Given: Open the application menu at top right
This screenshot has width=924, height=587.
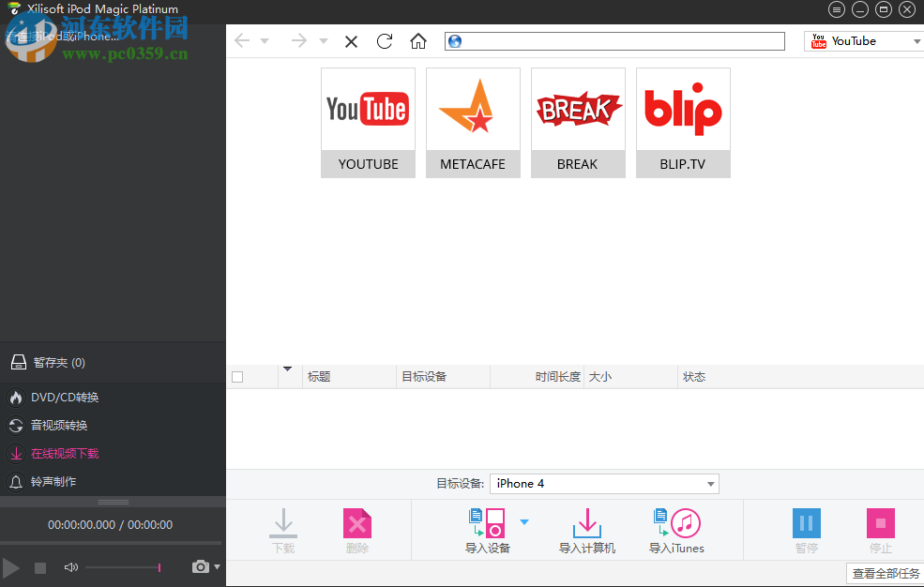Looking at the screenshot, I should coord(836,9).
